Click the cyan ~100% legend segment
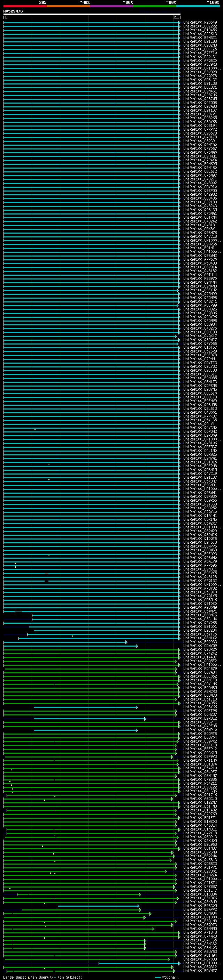 (198, 6)
